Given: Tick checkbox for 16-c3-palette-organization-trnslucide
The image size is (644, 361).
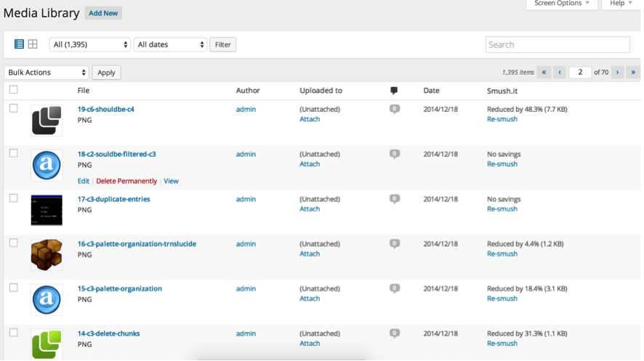Looking at the screenshot, I should 14,243.
